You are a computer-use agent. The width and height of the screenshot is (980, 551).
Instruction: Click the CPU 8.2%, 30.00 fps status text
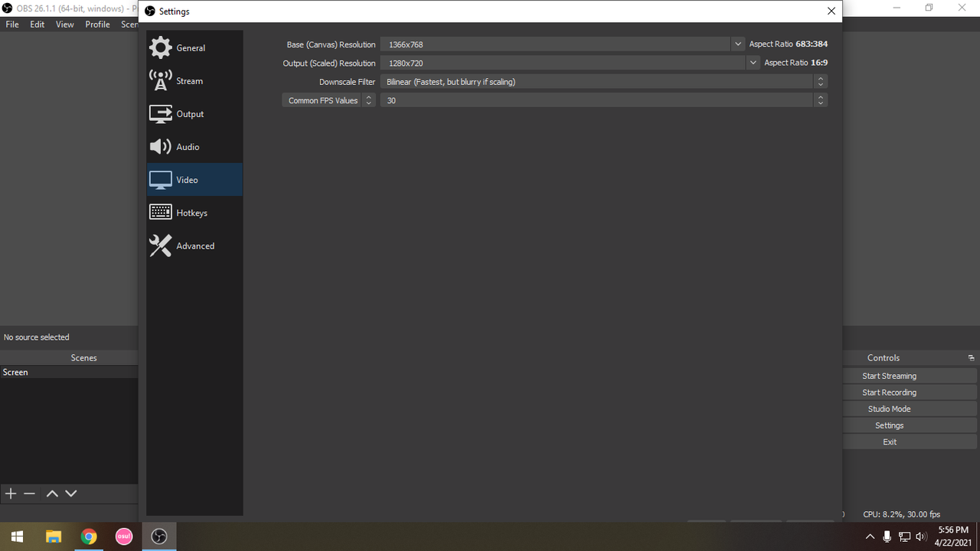901,514
